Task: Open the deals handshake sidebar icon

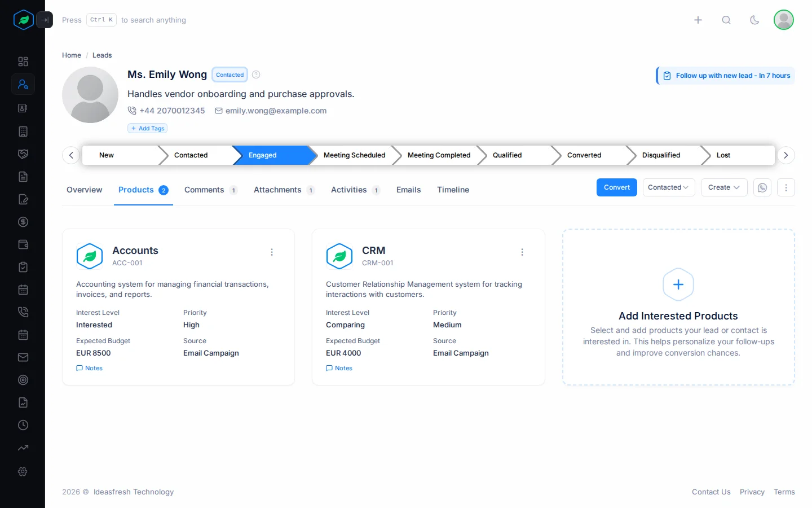Action: pyautogui.click(x=23, y=154)
